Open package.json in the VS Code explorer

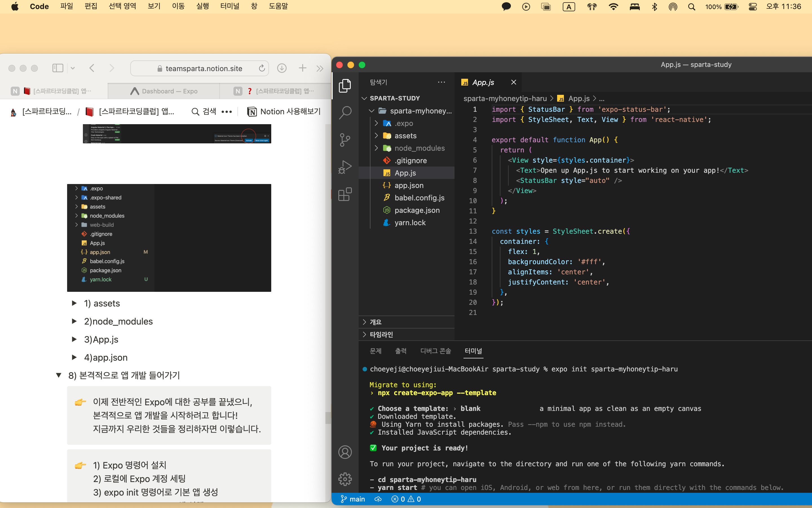(x=406, y=210)
